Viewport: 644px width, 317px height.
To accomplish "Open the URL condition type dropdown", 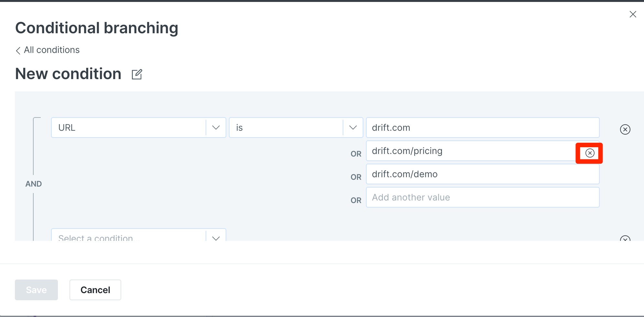I will [129, 128].
